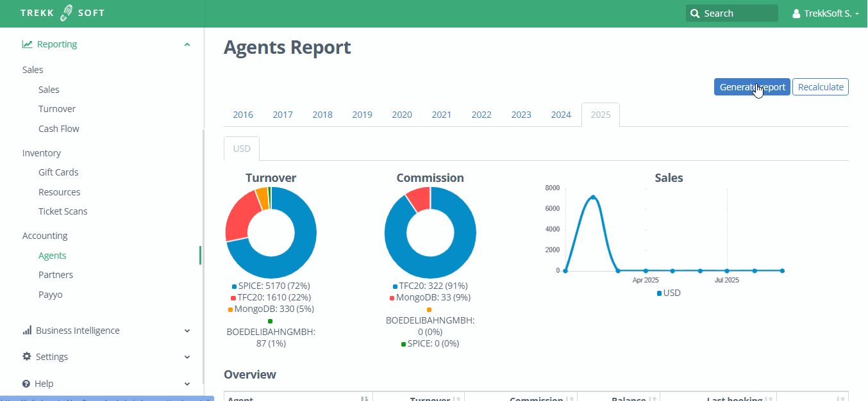
Task: Toggle the USD legend under the Sales chart
Action: (x=669, y=293)
